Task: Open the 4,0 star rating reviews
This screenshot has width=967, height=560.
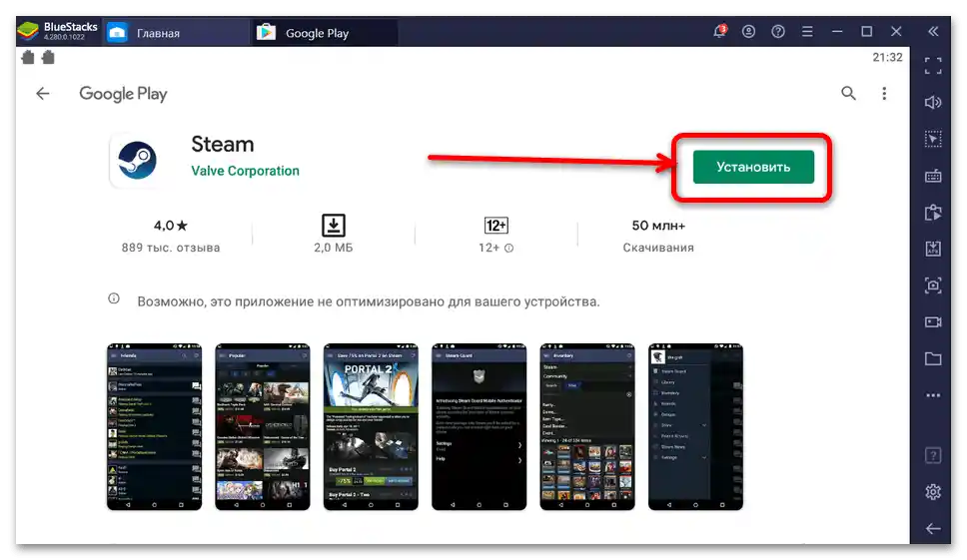Action: pyautogui.click(x=171, y=236)
